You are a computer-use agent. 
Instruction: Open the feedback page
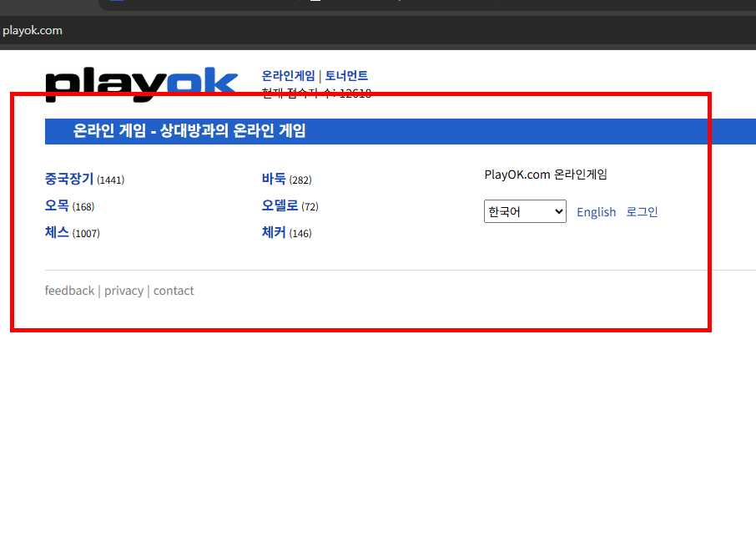69,290
